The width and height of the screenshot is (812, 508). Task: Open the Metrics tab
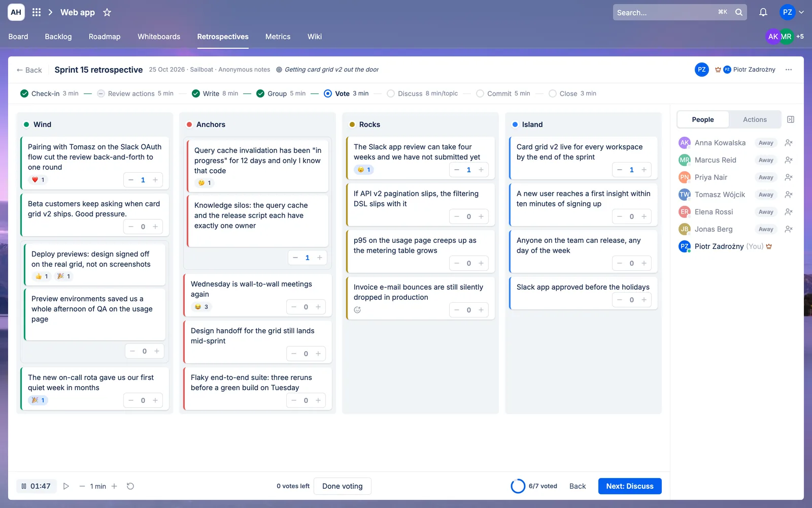(x=278, y=37)
